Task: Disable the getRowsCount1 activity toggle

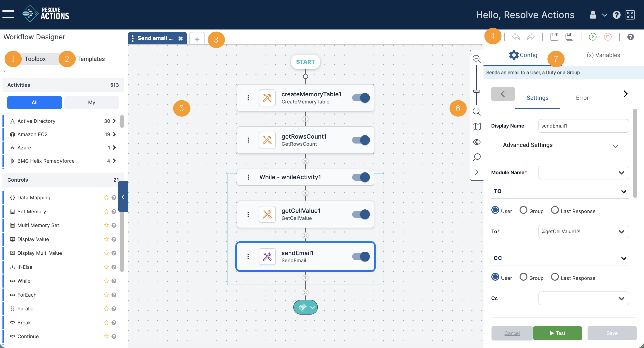Action: tap(361, 140)
